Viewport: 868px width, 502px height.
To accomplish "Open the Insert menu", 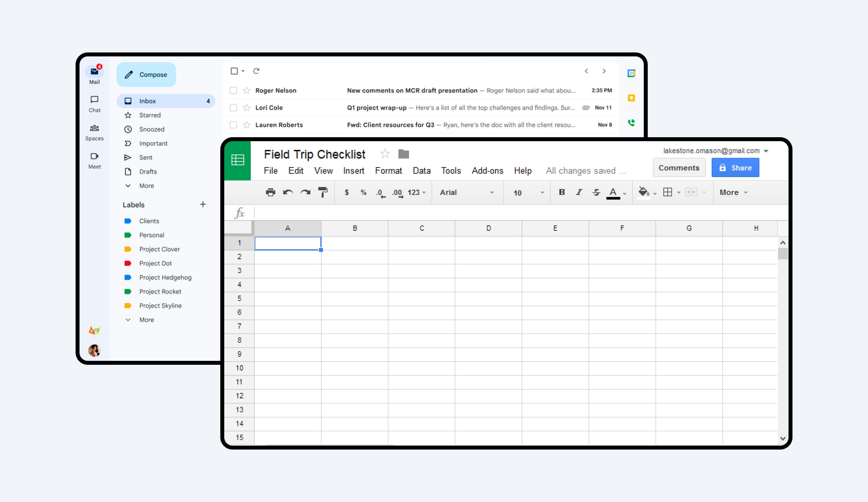I will click(x=354, y=171).
